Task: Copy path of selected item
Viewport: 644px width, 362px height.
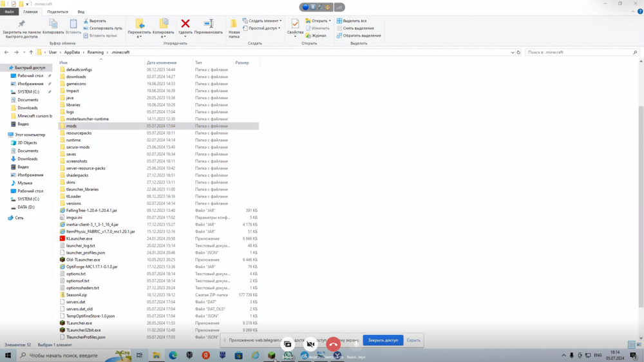Action: point(102,28)
